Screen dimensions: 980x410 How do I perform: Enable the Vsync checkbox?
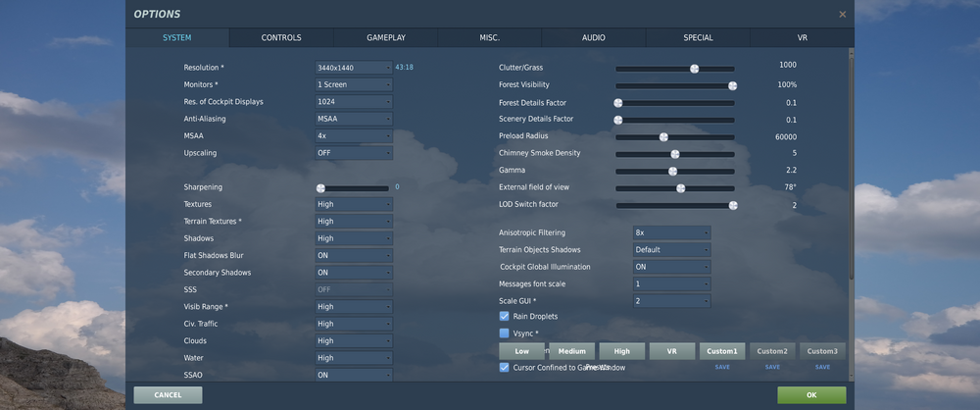pyautogui.click(x=504, y=333)
